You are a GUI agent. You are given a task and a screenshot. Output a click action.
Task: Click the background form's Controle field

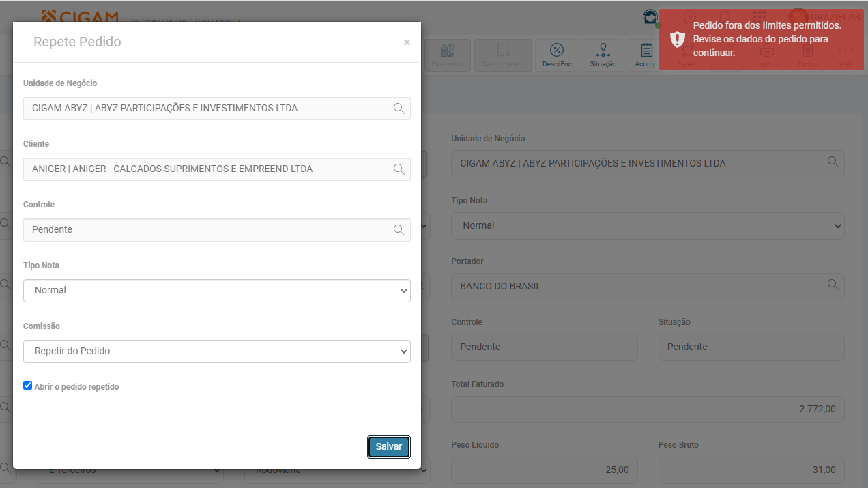click(x=545, y=347)
